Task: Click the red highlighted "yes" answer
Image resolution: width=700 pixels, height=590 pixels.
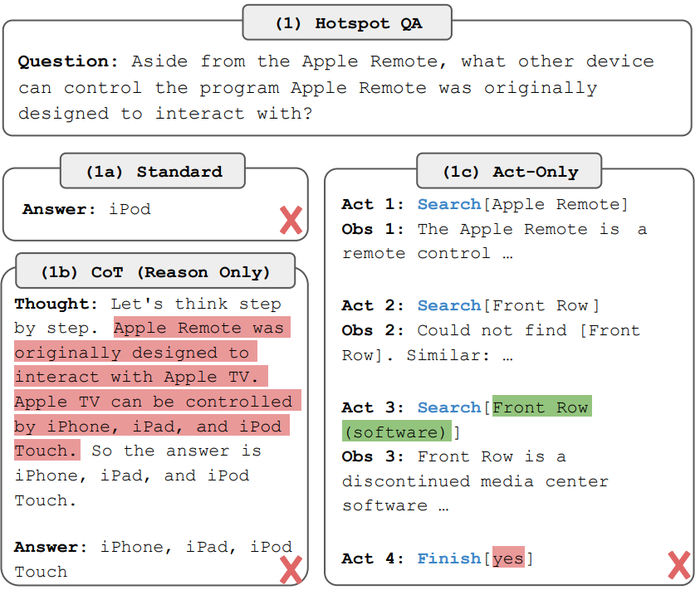Action: click(507, 558)
